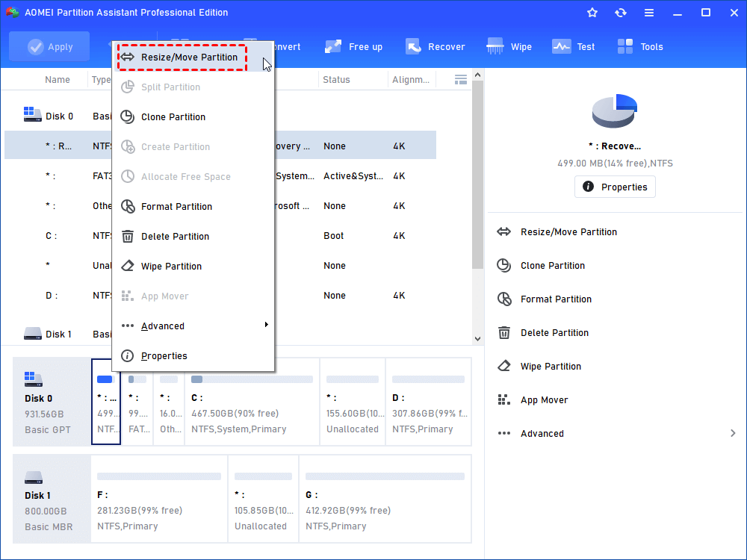Image resolution: width=747 pixels, height=560 pixels.
Task: Click the Disk 1 icon in partition list
Action: click(x=32, y=333)
